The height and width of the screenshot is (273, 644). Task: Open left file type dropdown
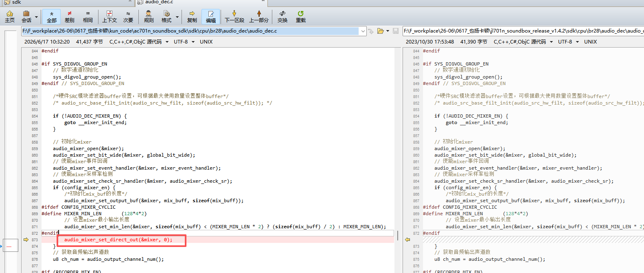(167, 42)
